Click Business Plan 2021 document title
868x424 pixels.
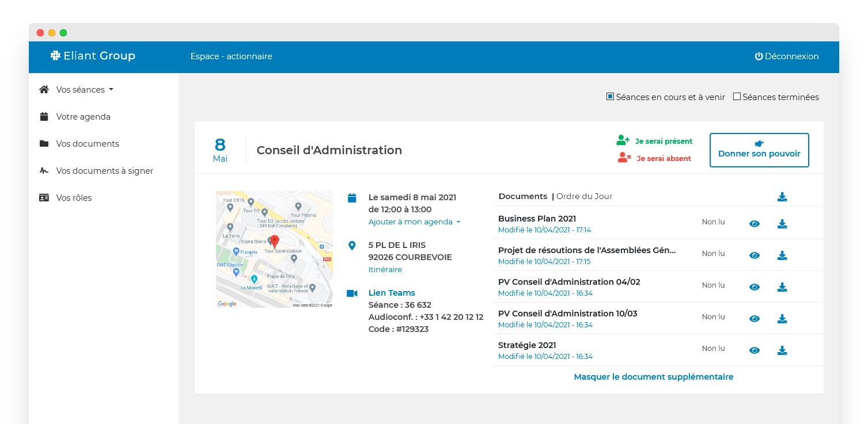(x=537, y=219)
